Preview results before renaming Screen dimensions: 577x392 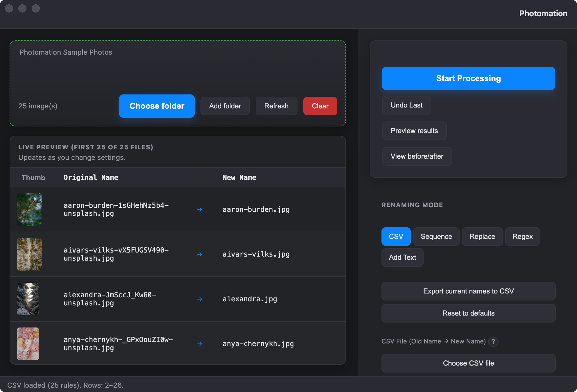[x=414, y=130]
